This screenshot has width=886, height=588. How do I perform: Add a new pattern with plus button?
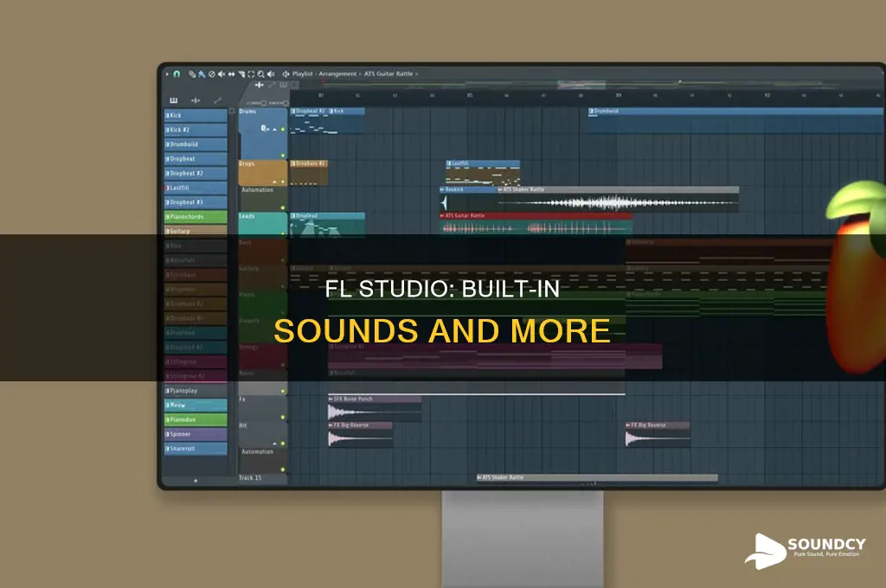tap(196, 481)
